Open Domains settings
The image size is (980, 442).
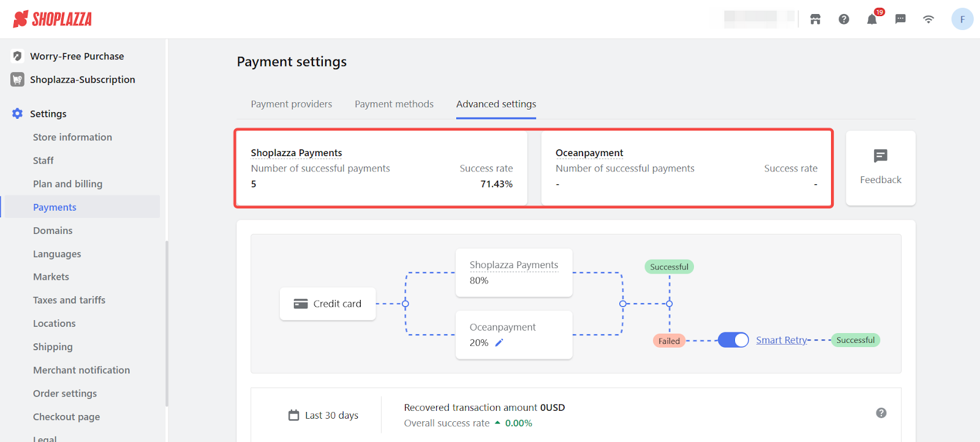53,230
